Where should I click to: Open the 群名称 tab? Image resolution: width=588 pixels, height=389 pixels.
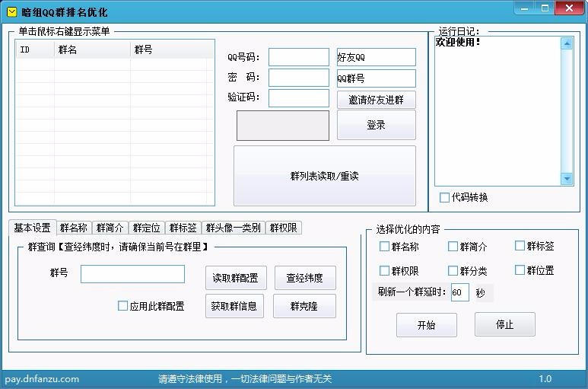point(74,228)
